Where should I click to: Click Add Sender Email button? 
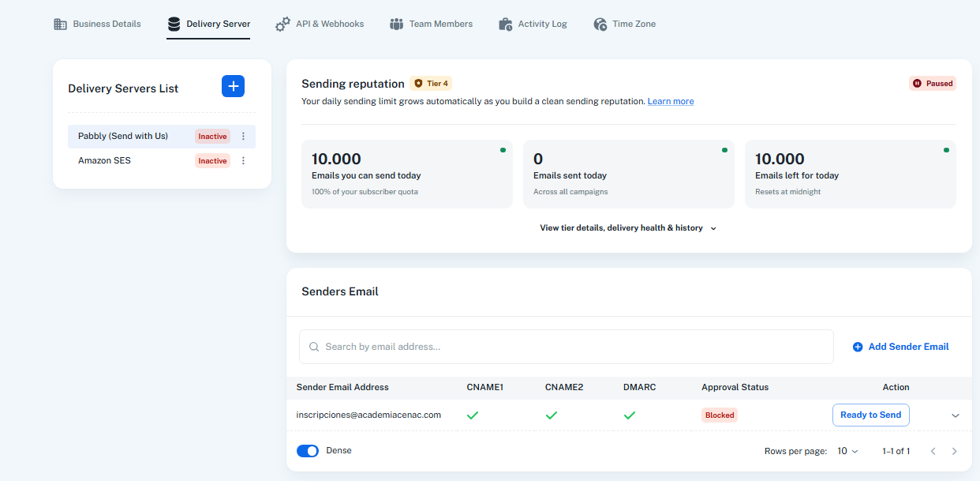click(x=900, y=347)
